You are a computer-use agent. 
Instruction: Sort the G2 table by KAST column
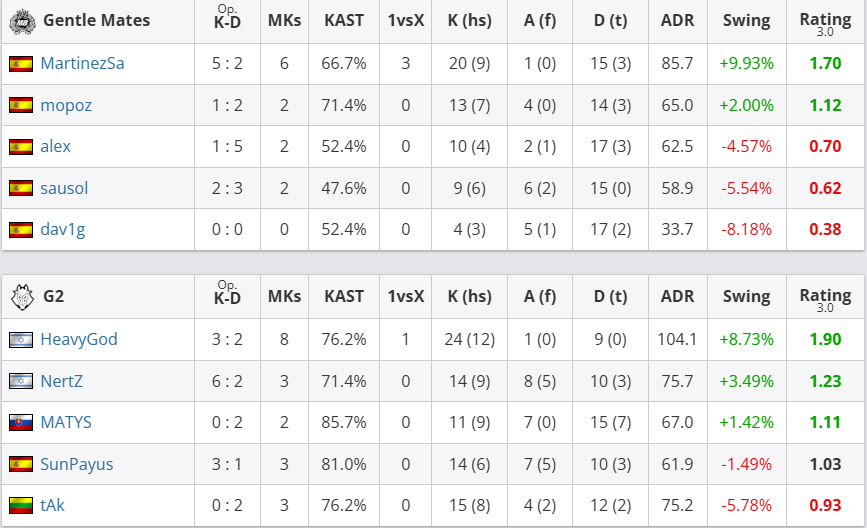click(344, 296)
